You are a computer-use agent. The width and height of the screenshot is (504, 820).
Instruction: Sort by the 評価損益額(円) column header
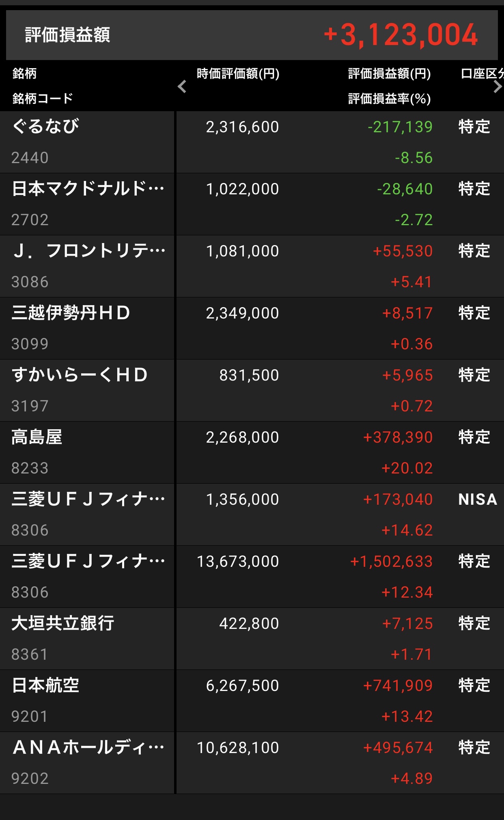coord(389,74)
